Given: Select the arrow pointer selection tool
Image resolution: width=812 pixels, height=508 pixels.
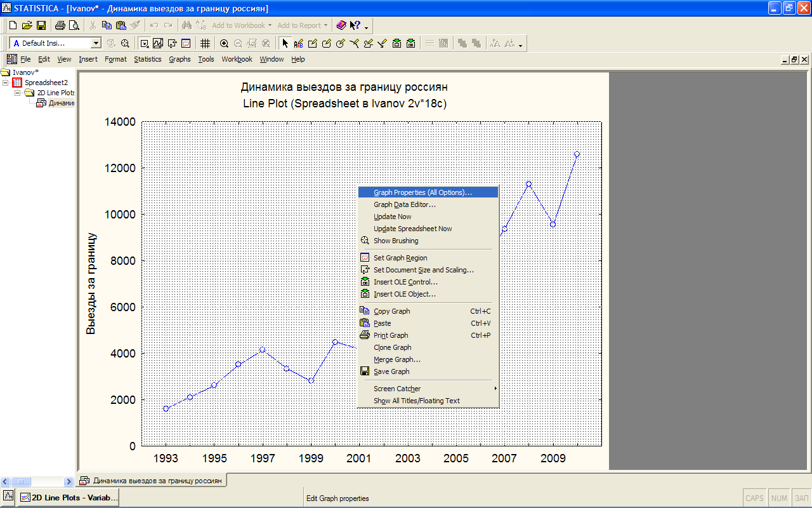Looking at the screenshot, I should 285,44.
